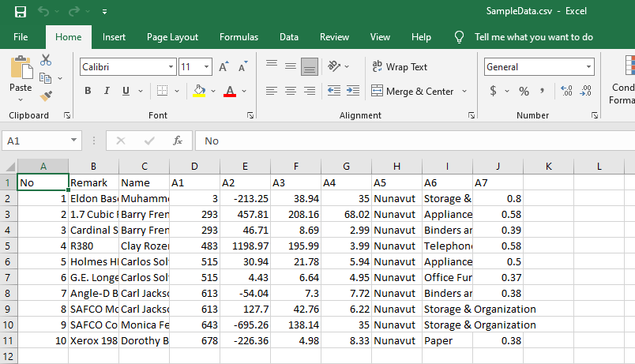Click the Increase Decimal icon

pyautogui.click(x=566, y=91)
